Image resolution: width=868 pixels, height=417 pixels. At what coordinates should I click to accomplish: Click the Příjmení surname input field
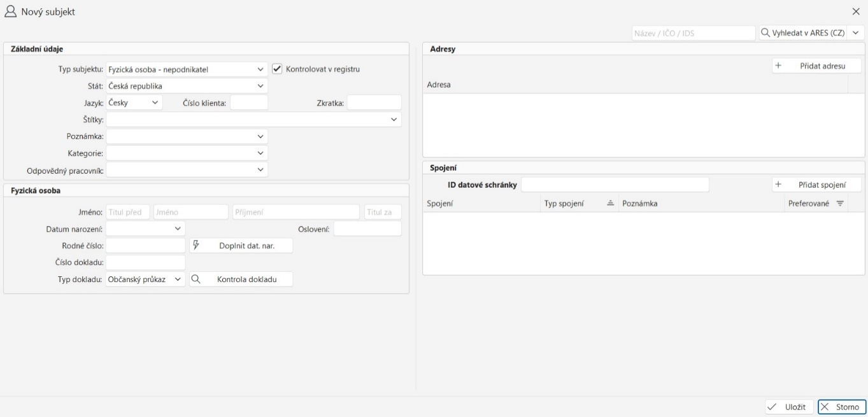click(296, 212)
